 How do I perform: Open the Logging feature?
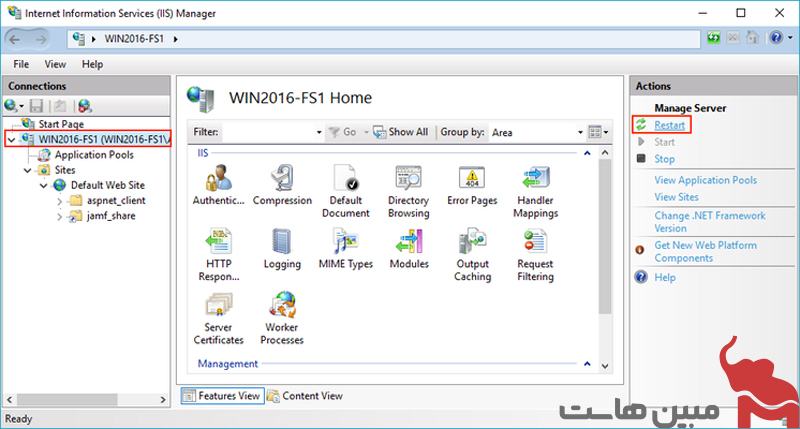[x=282, y=248]
